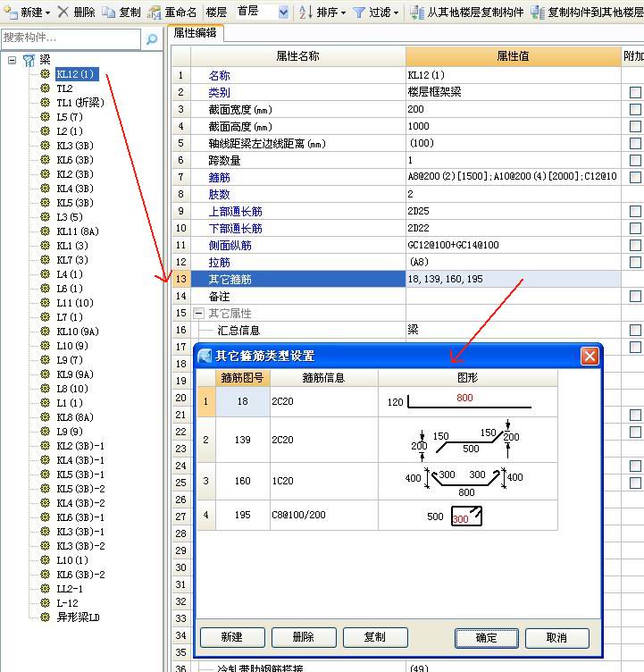Click 从其他楼层复制构件 icon
This screenshot has height=672, width=644.
point(416,13)
